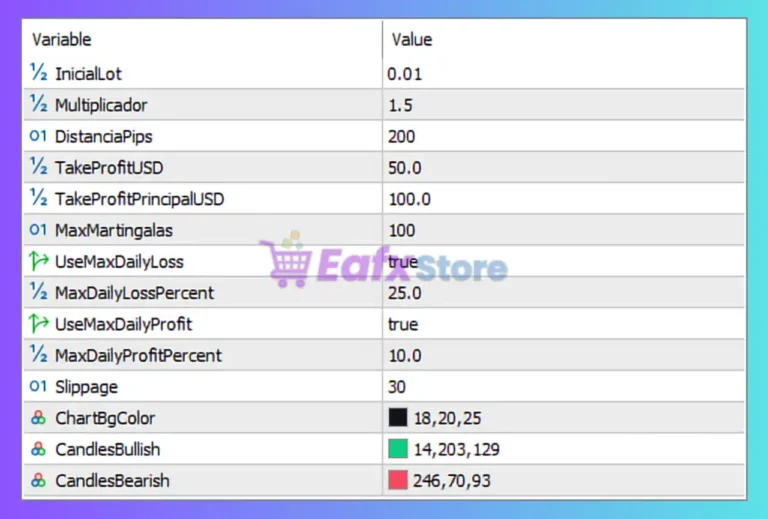Edit the TakeProfitPrincipalUSD value 100.0
Image resolution: width=768 pixels, height=519 pixels.
pyautogui.click(x=410, y=199)
